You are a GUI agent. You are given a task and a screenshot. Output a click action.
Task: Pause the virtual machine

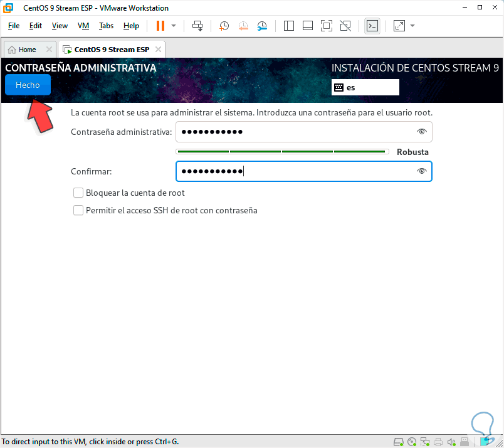click(x=160, y=26)
